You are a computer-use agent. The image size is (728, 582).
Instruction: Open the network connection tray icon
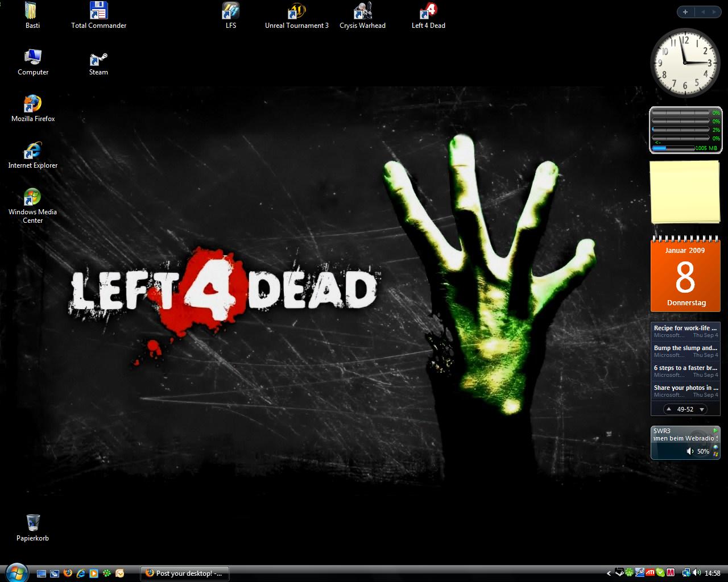686,573
